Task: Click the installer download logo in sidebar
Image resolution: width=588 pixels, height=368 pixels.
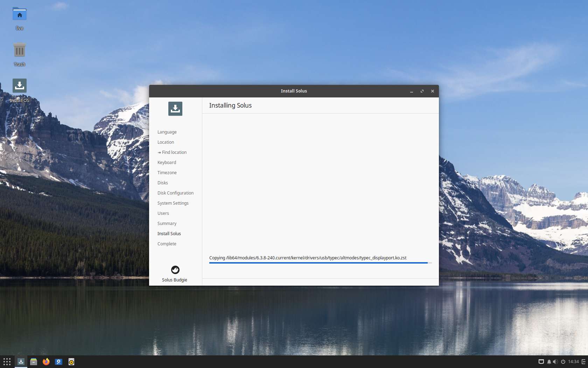Action: pos(175,109)
